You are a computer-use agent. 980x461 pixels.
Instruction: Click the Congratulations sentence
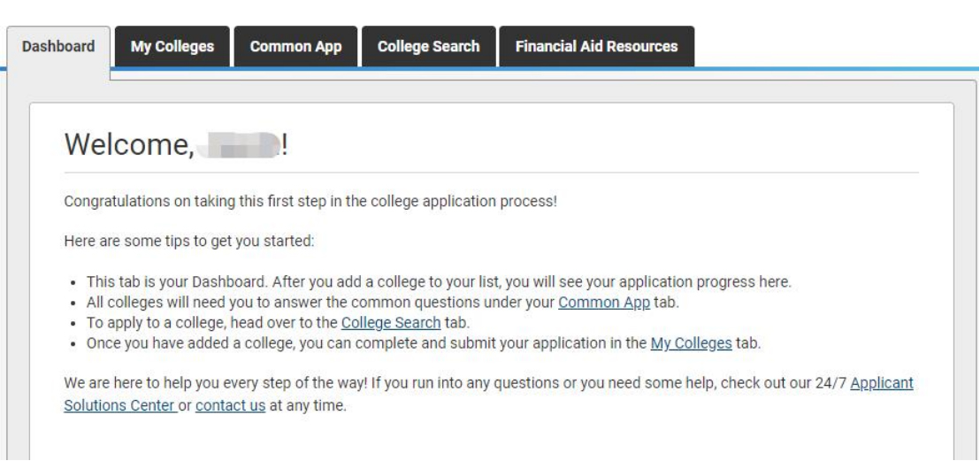(x=310, y=201)
